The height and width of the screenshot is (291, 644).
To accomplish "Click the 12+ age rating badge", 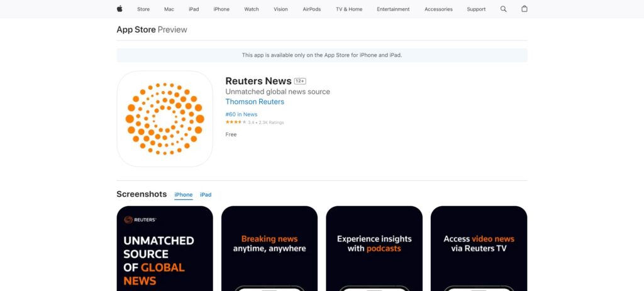I will tap(300, 81).
